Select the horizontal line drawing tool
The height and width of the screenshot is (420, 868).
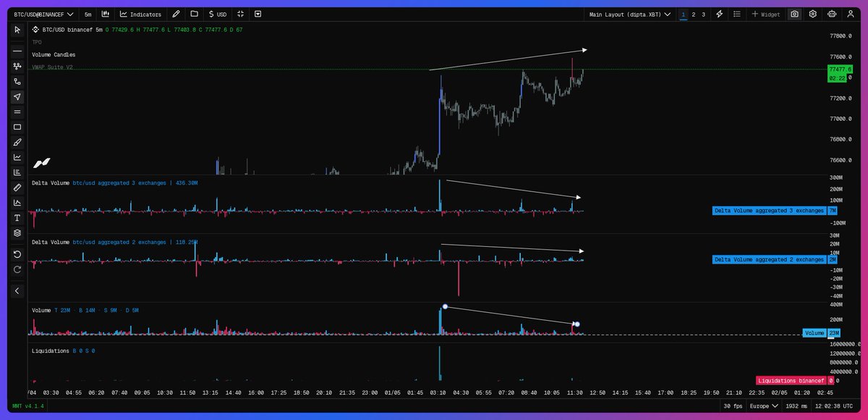(17, 51)
